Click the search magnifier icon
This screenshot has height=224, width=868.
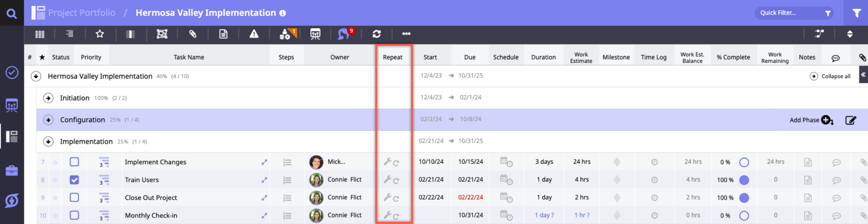pyautogui.click(x=12, y=14)
